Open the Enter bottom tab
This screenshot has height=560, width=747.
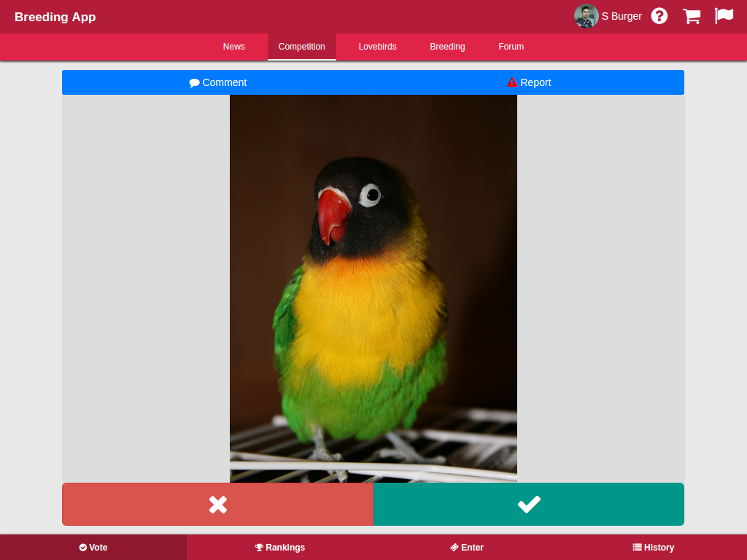click(467, 547)
